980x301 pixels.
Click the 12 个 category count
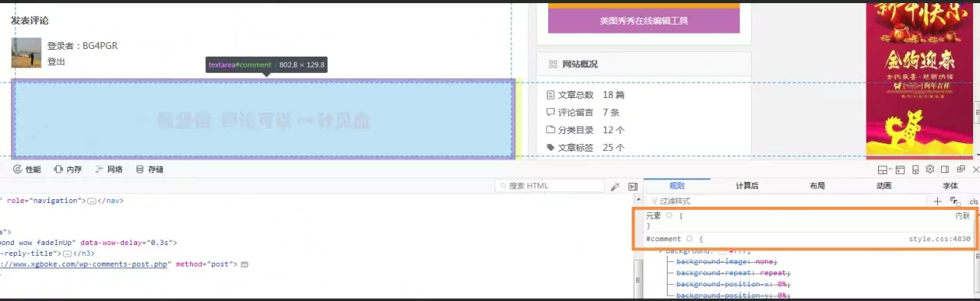point(614,130)
